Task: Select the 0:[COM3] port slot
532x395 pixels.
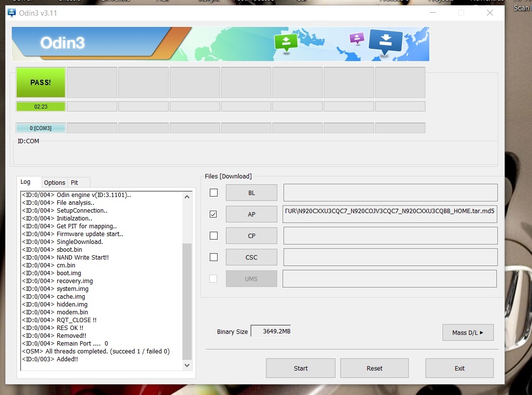Action: click(41, 128)
